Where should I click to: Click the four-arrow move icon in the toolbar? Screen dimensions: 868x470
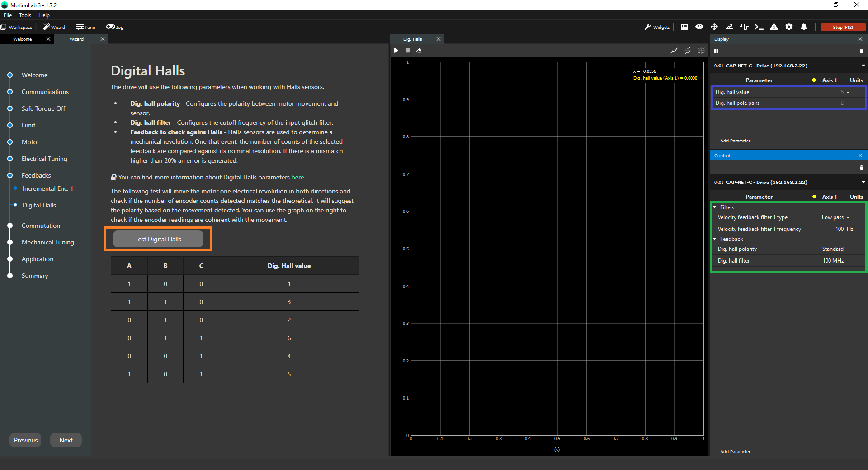coord(714,27)
